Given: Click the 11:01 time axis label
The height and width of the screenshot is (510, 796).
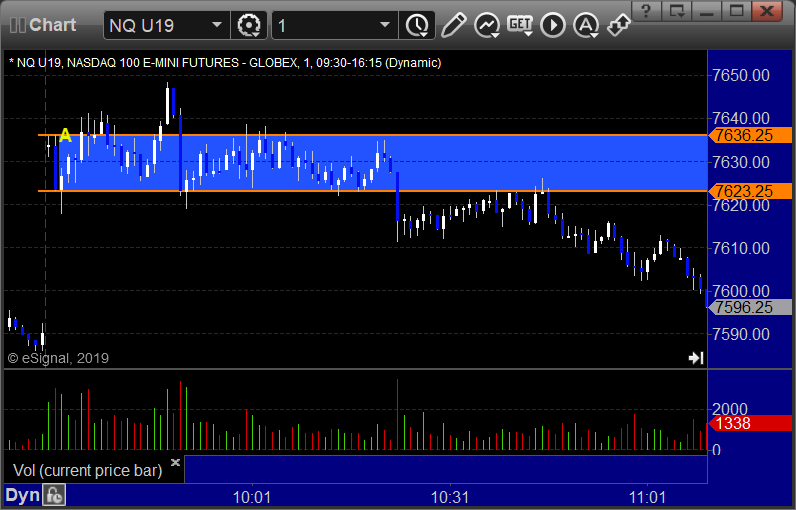Looking at the screenshot, I should pyautogui.click(x=647, y=497).
